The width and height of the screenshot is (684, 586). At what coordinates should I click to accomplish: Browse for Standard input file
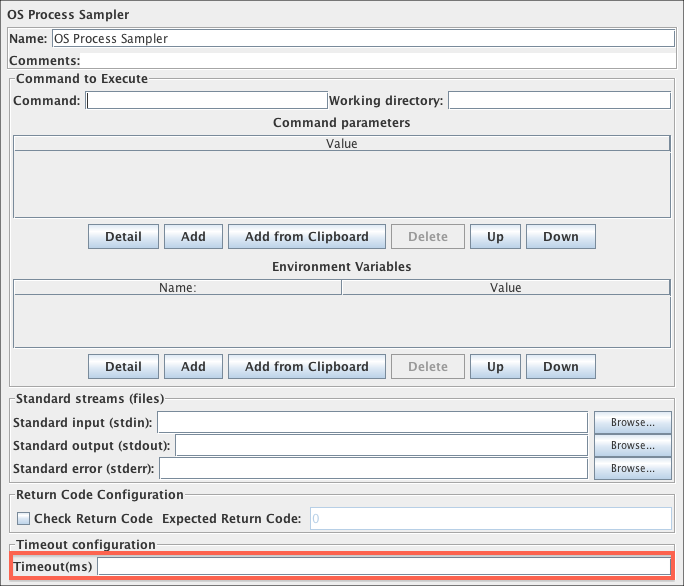tap(632, 422)
